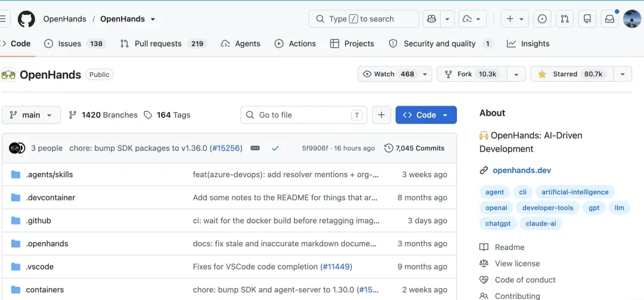Open your issues icon in header
The width and height of the screenshot is (644, 300).
(542, 19)
